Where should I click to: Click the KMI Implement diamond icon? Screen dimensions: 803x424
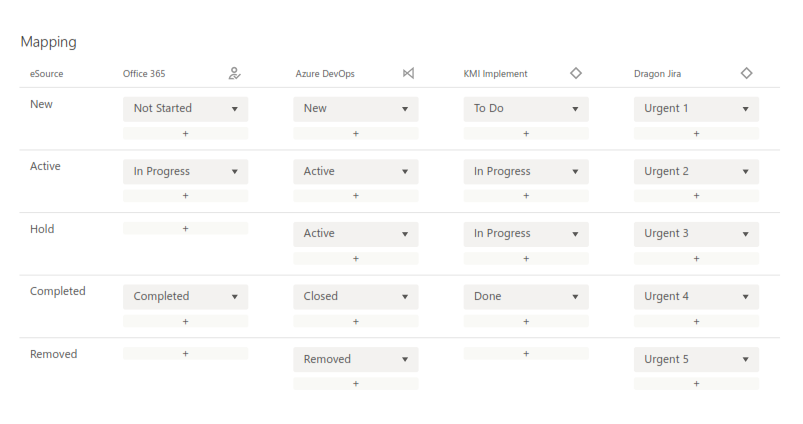(576, 73)
